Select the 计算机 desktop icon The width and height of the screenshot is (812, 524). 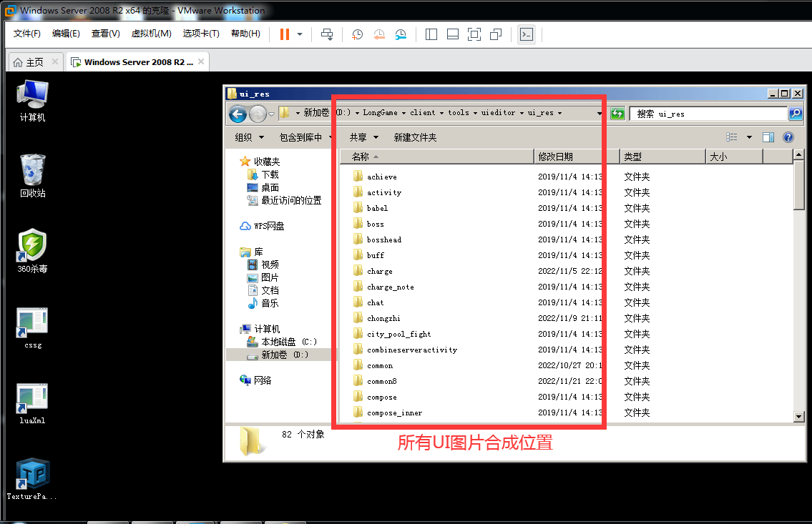[x=32, y=101]
